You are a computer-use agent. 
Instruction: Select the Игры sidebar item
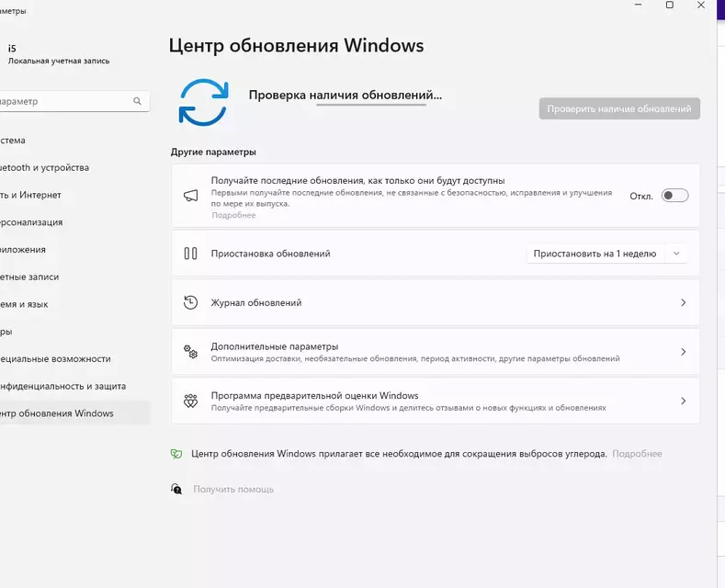74,332
